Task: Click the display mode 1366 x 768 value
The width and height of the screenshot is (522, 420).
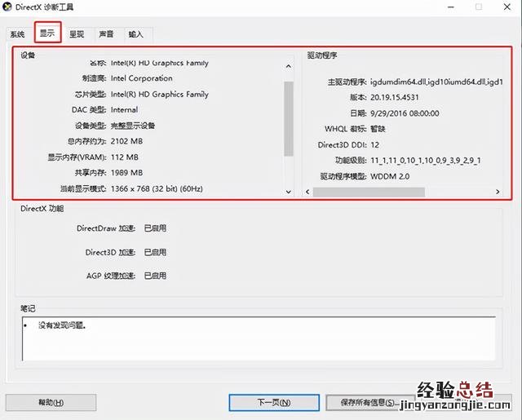Action: pos(157,188)
